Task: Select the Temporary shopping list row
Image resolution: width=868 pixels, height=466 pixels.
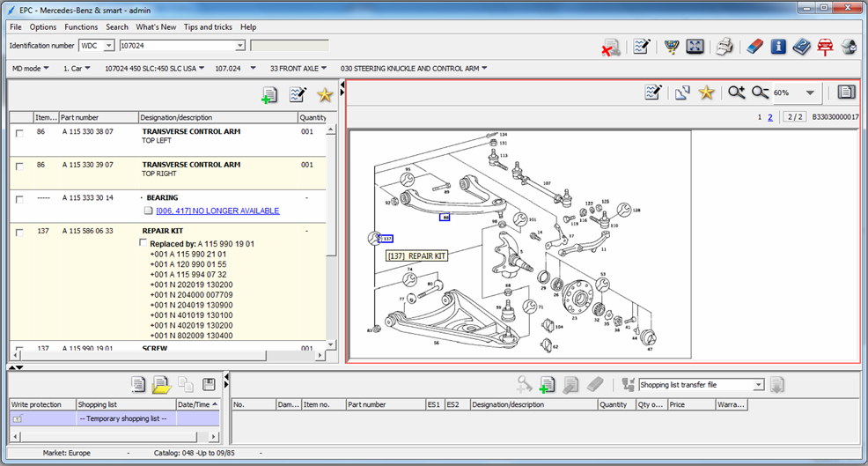Action: (114, 418)
